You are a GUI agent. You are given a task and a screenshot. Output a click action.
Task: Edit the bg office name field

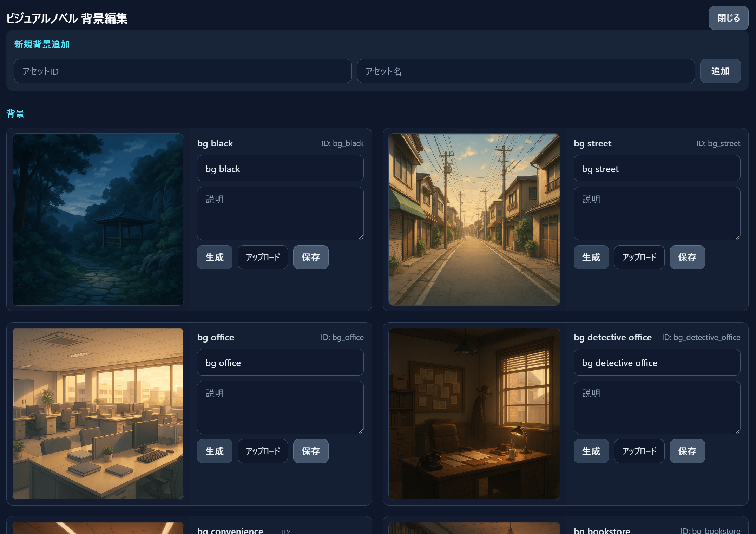[280, 363]
